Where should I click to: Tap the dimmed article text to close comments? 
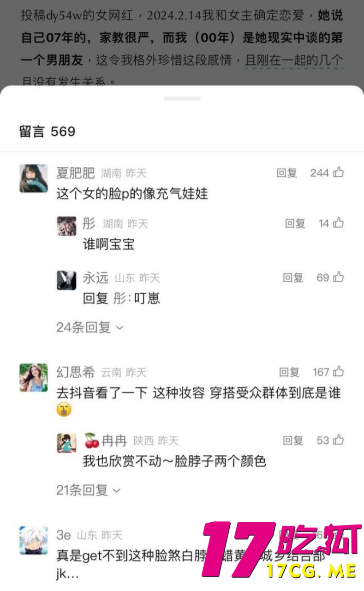(x=182, y=42)
